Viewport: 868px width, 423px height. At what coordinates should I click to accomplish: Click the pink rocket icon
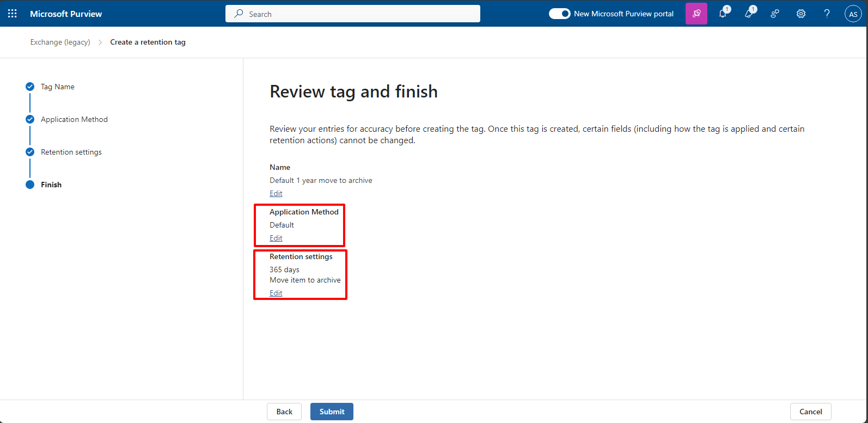coord(696,14)
